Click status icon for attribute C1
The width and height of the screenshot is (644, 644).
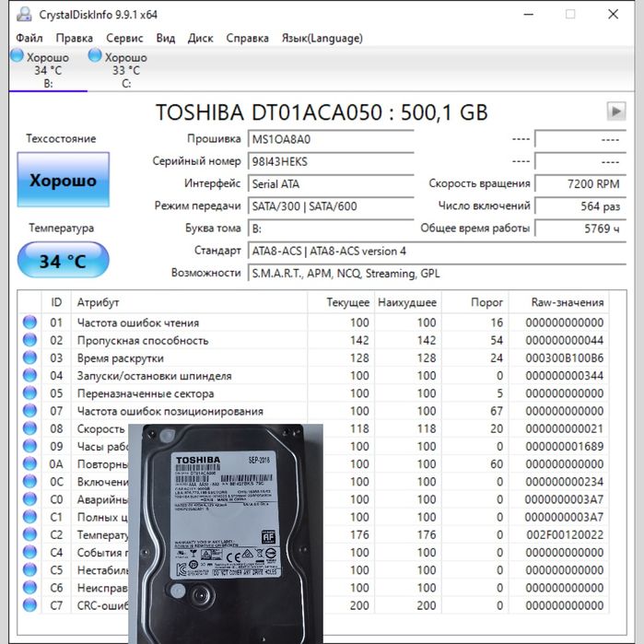pyautogui.click(x=29, y=517)
